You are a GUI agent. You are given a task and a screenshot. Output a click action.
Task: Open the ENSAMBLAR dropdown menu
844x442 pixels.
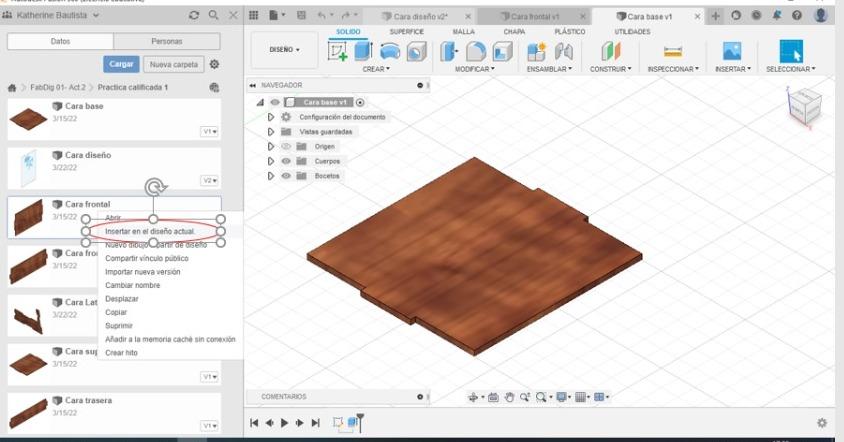point(549,69)
